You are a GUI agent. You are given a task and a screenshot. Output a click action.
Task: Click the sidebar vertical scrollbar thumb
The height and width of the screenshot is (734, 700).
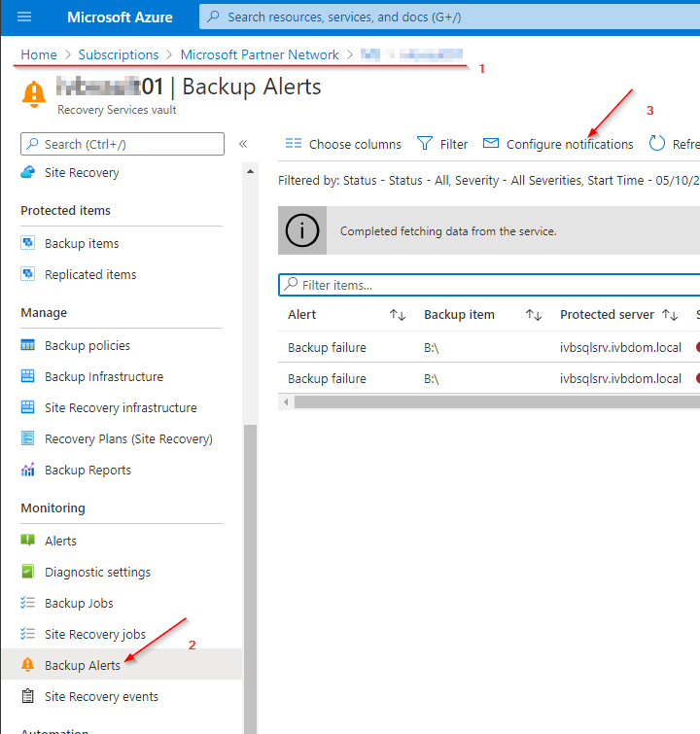pos(251,579)
